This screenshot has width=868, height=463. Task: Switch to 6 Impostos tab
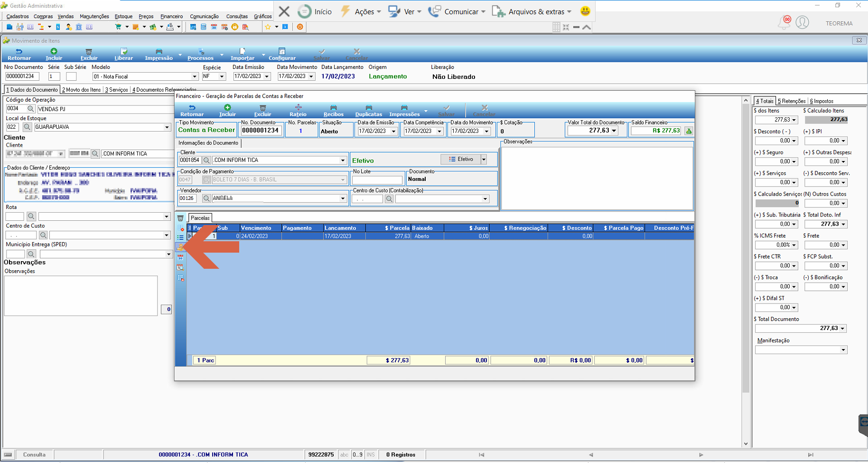click(821, 101)
